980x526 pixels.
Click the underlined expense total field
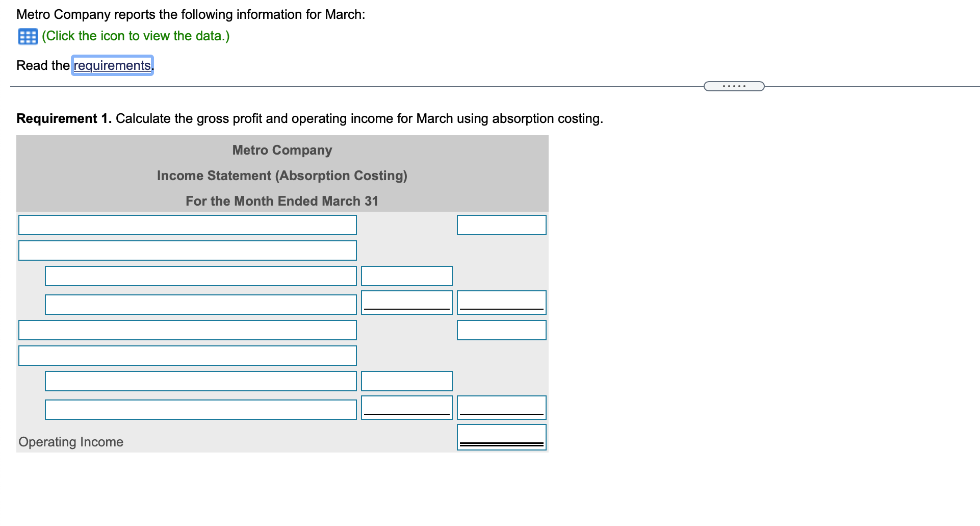point(406,407)
